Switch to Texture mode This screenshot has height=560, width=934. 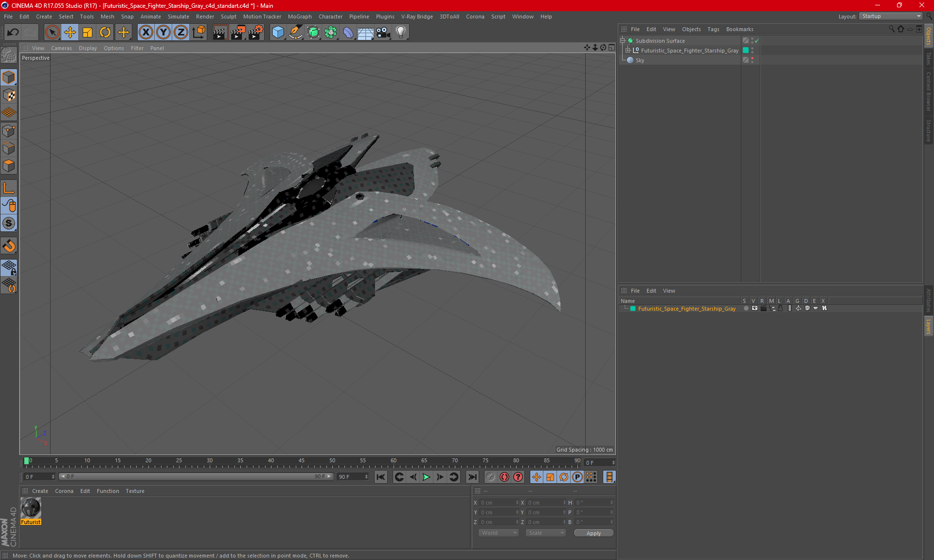(x=9, y=95)
